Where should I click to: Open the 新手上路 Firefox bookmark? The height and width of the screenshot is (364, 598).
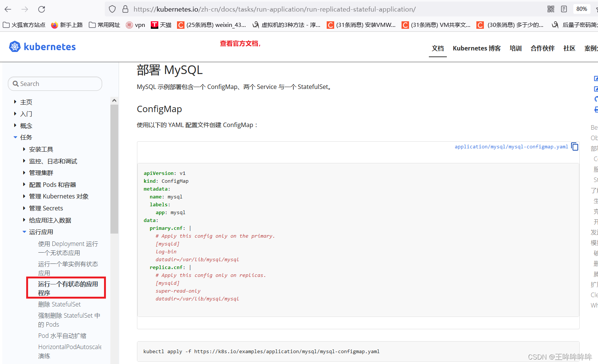click(x=67, y=25)
